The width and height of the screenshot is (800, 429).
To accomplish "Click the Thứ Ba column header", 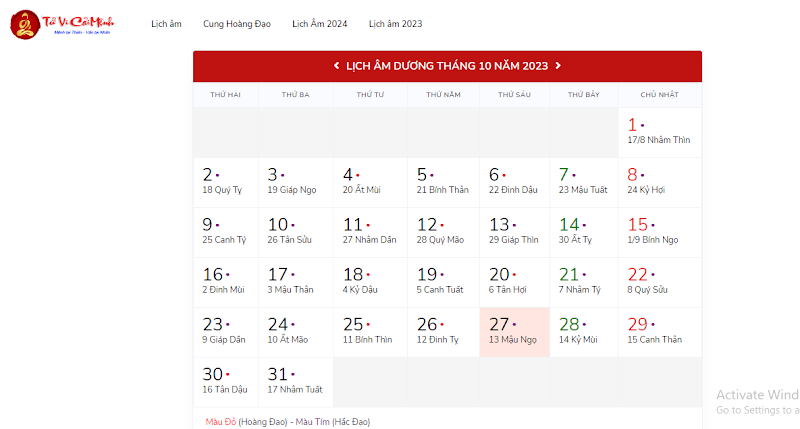I will coord(295,94).
